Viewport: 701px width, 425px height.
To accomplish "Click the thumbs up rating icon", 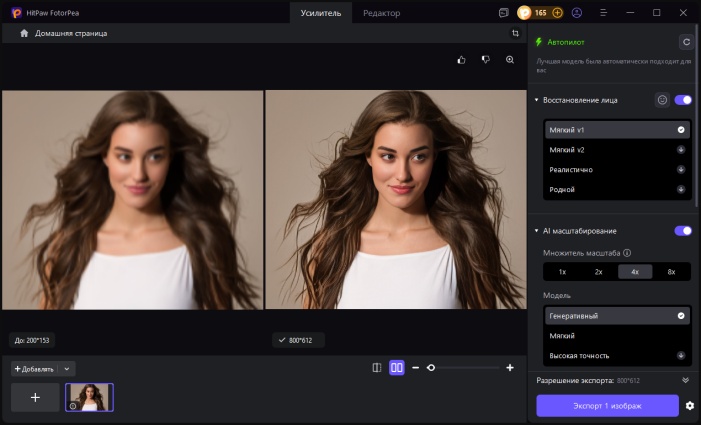I will pos(461,60).
